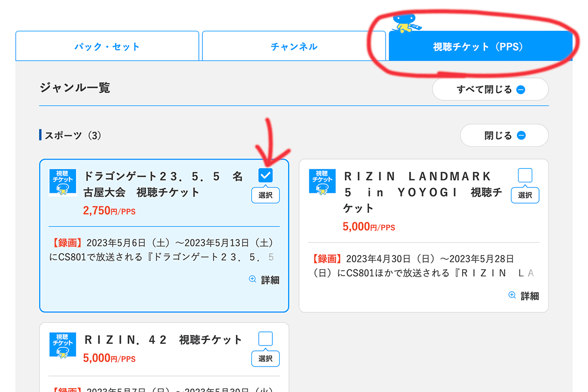Image resolution: width=588 pixels, height=392 pixels.
Task: Switch to the パック・セット tab
Action: click(107, 46)
